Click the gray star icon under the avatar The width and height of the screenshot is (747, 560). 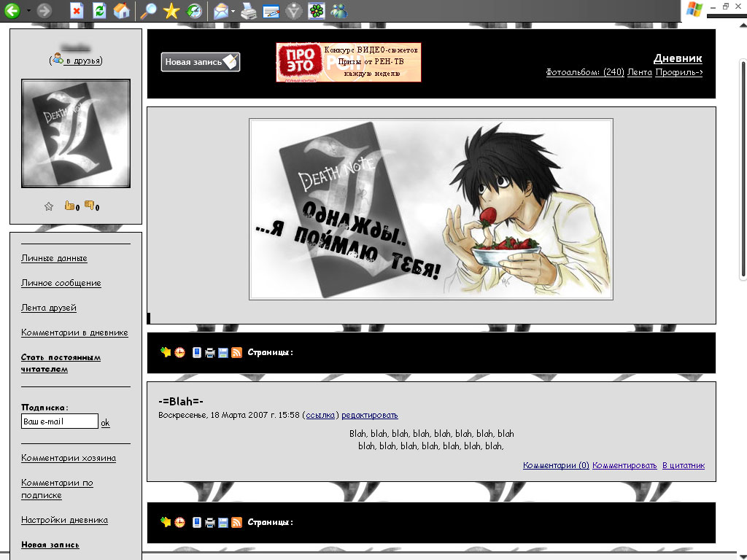tap(49, 206)
